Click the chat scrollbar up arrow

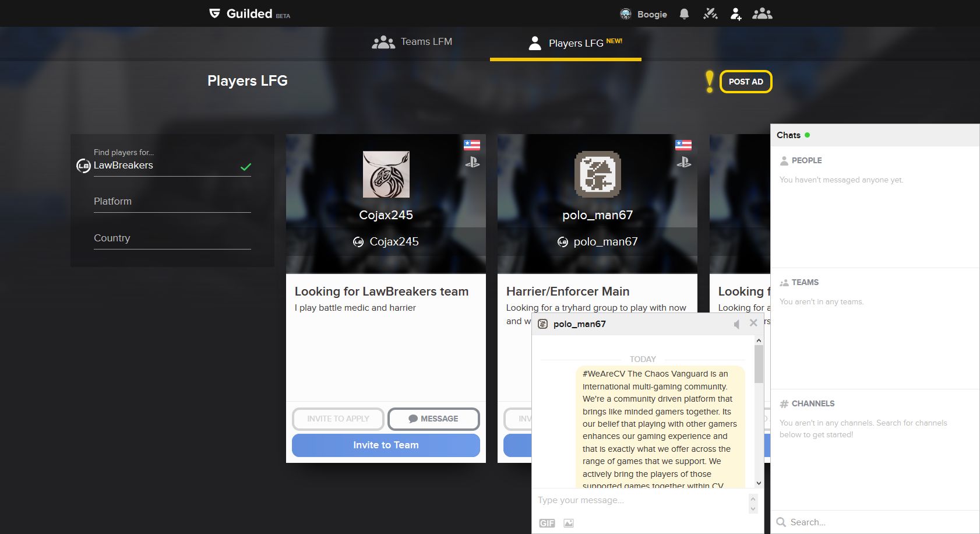pyautogui.click(x=759, y=340)
